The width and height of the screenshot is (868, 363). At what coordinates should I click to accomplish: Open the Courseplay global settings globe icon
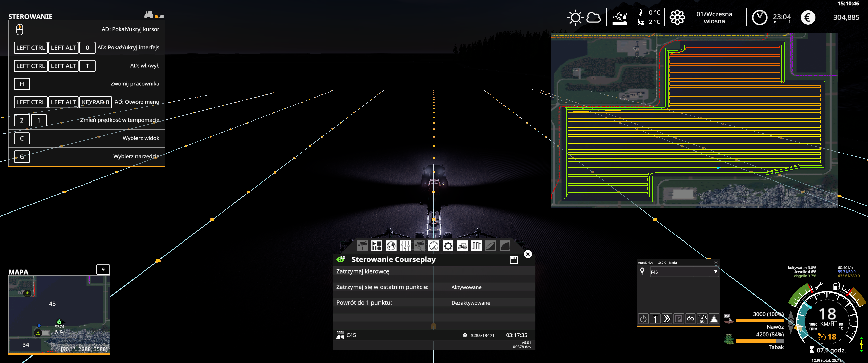pyautogui.click(x=391, y=246)
